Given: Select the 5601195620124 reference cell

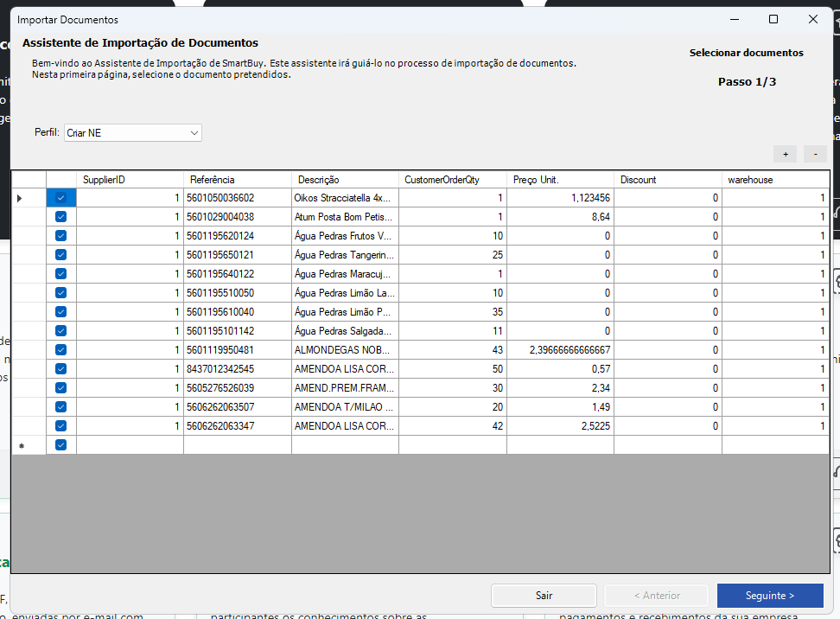Looking at the screenshot, I should (x=237, y=236).
